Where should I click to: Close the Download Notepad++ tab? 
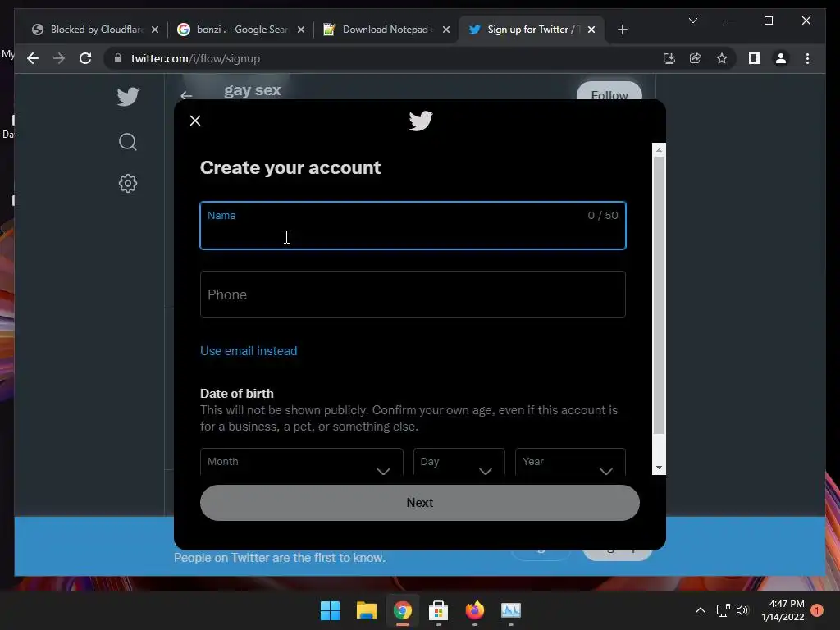[x=445, y=30]
